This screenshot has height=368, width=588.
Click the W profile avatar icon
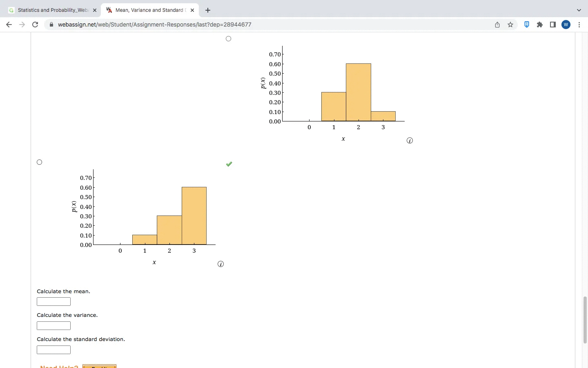coord(566,25)
